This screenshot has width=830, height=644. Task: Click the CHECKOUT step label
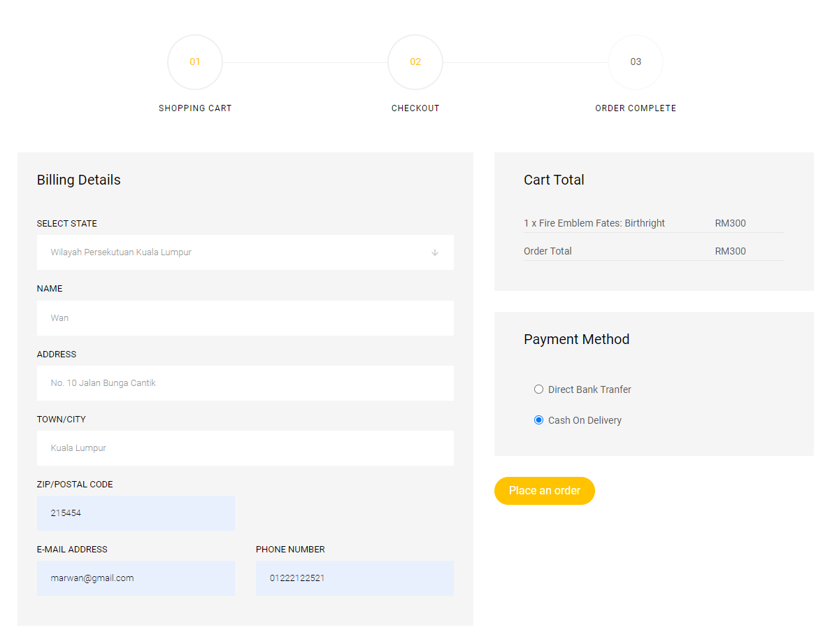coord(415,108)
